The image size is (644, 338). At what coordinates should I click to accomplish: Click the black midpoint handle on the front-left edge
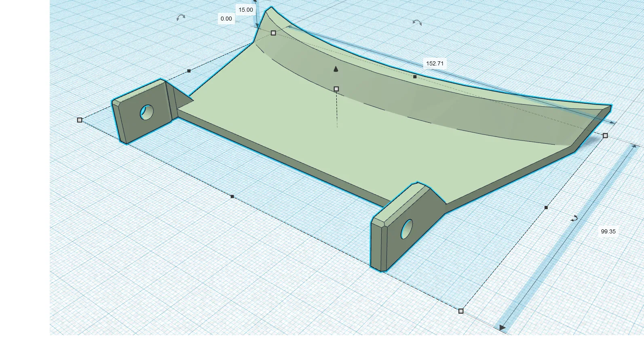pos(232,197)
